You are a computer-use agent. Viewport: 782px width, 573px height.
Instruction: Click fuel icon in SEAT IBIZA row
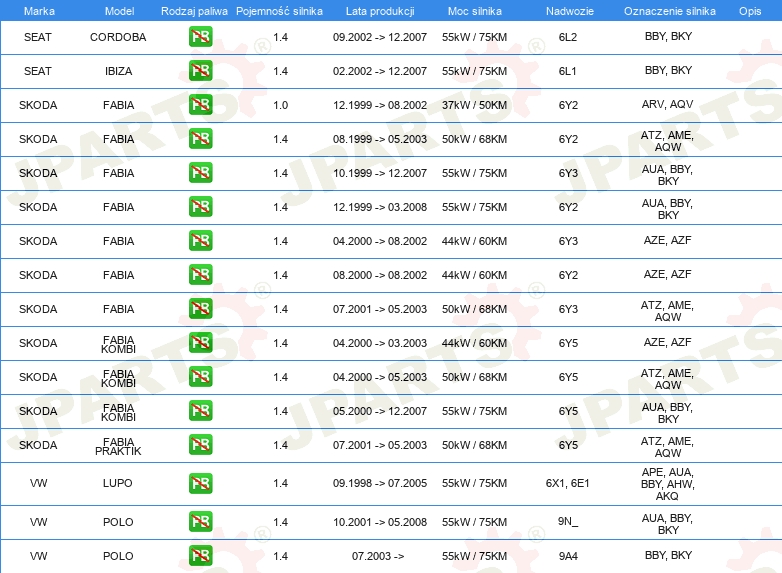click(200, 71)
